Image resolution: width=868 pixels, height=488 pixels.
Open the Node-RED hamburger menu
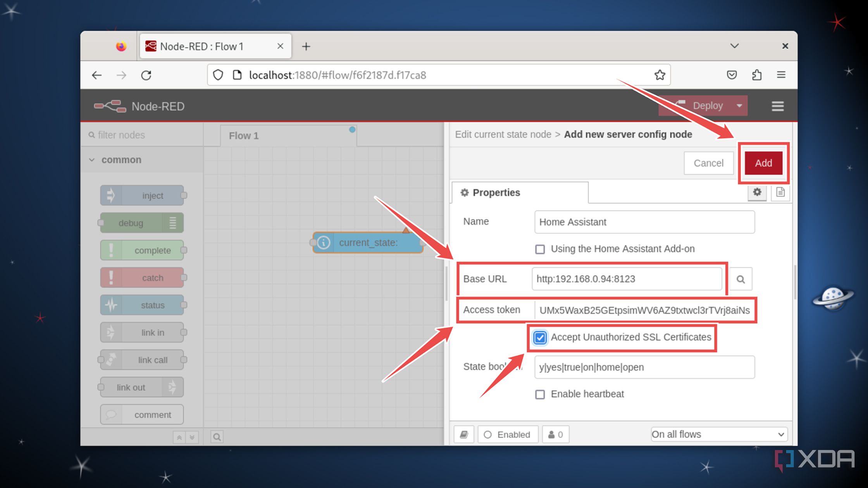(777, 106)
